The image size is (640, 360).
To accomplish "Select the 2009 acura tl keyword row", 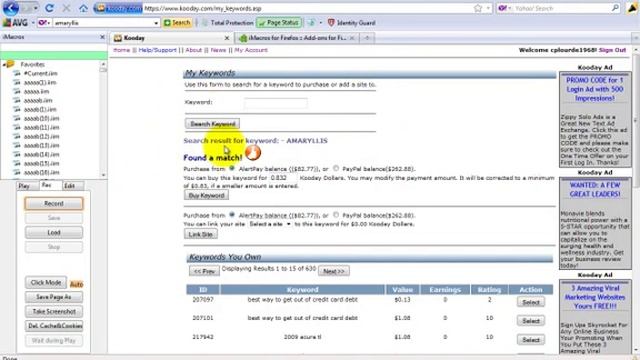I will pyautogui.click(x=531, y=340).
